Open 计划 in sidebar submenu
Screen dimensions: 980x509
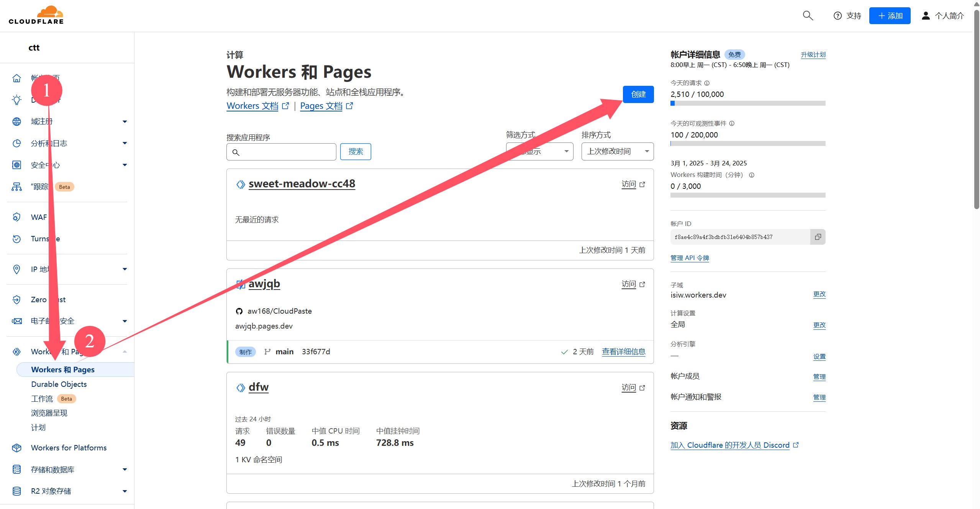point(38,427)
